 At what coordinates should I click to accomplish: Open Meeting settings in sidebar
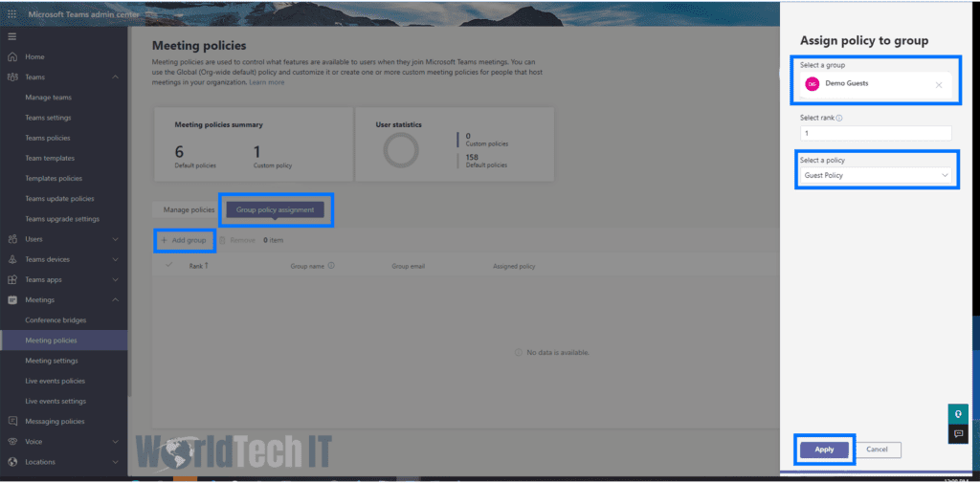[52, 361]
